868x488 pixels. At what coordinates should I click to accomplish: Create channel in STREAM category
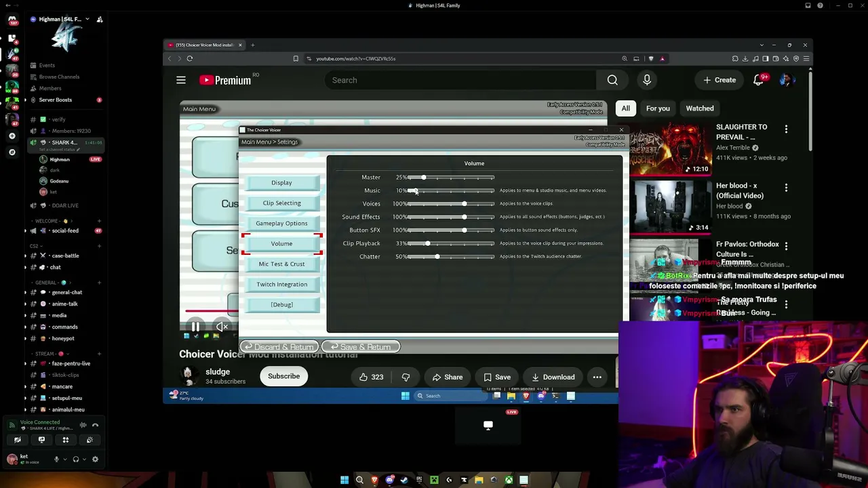click(99, 354)
